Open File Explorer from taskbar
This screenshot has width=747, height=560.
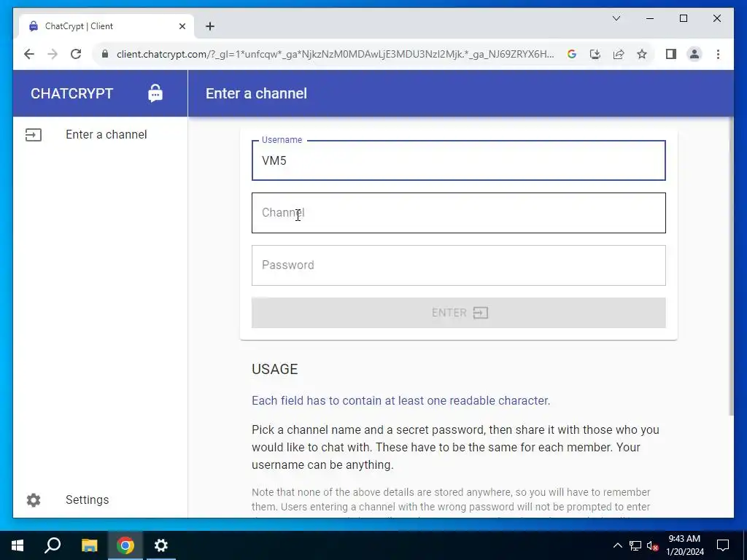point(89,545)
